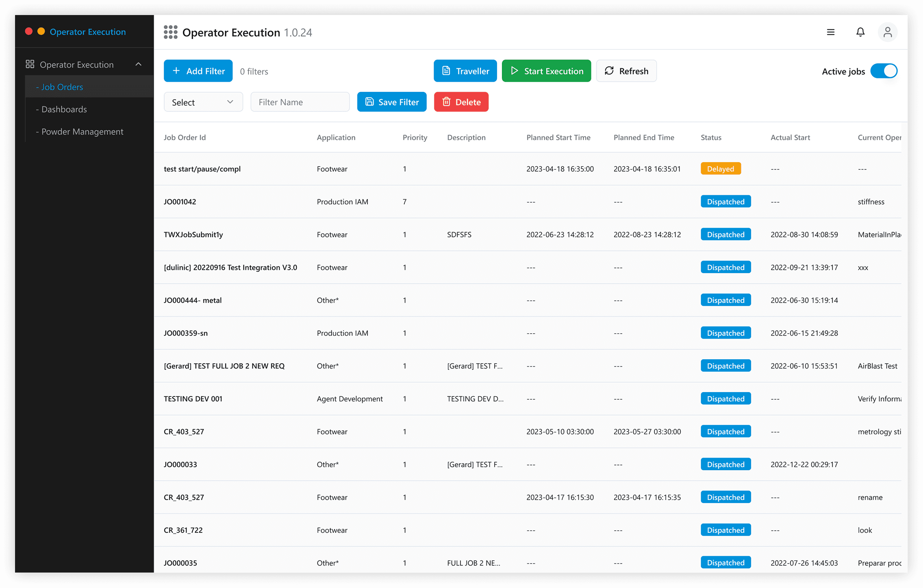Disable the Active jobs toggle

click(884, 71)
